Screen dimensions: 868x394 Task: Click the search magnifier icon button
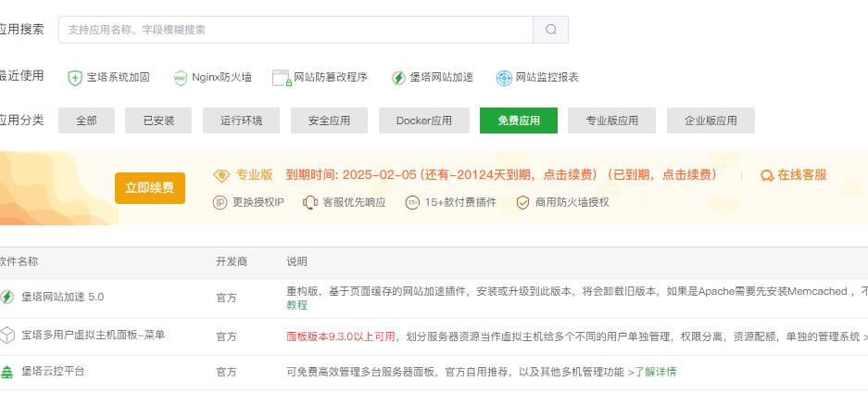click(x=550, y=30)
